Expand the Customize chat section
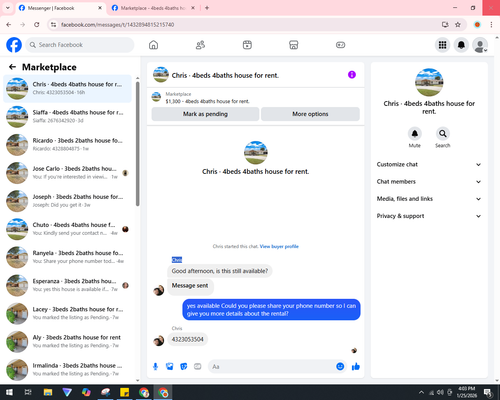500x400 pixels. [x=429, y=164]
